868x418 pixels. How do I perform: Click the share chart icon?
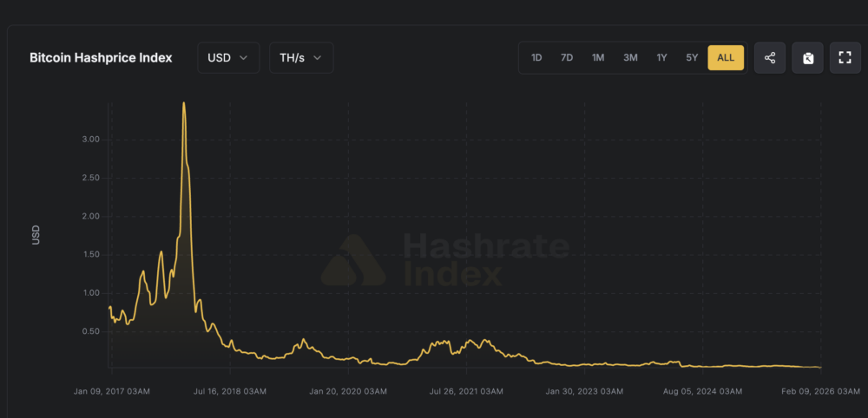point(770,58)
